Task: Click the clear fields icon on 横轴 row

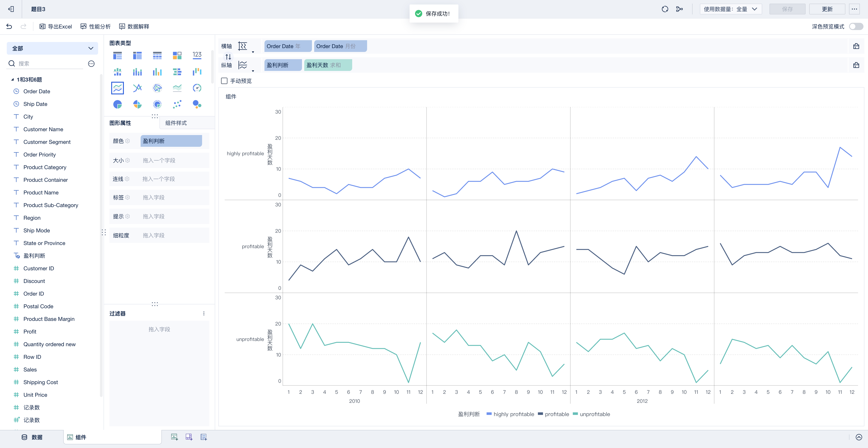Action: point(856,46)
